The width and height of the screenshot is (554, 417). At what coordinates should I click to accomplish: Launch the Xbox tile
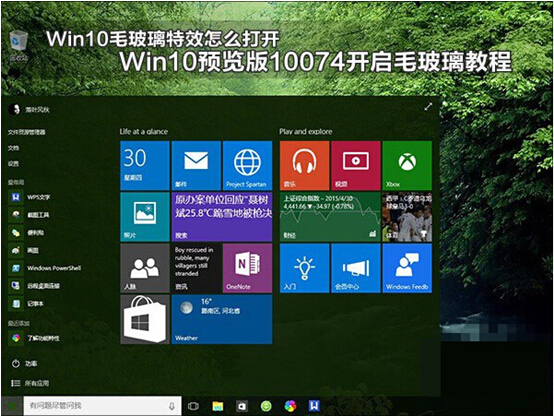(407, 165)
